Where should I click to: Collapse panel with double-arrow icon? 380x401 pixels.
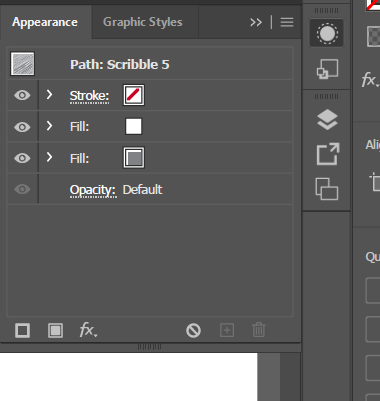point(256,22)
